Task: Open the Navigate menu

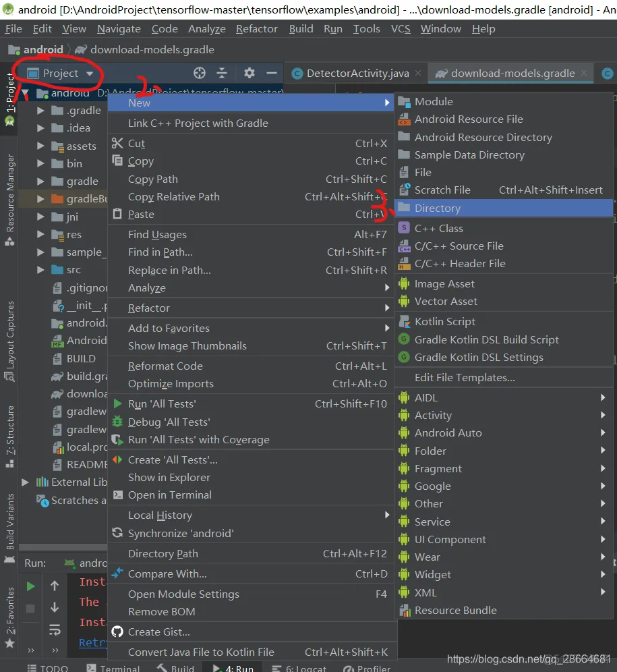Action: [x=119, y=29]
